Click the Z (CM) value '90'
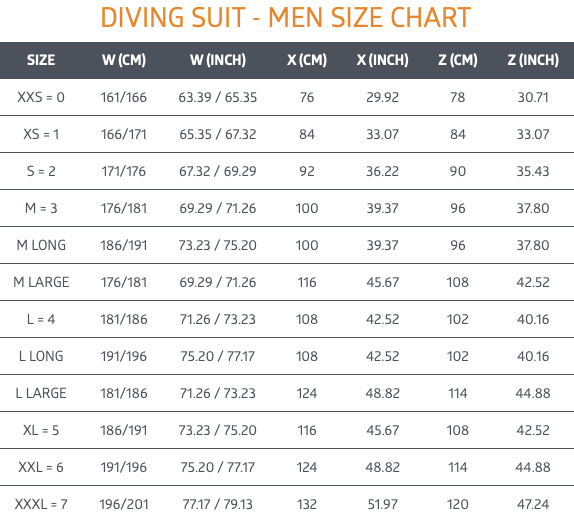The height and width of the screenshot is (516, 574). pyautogui.click(x=458, y=171)
